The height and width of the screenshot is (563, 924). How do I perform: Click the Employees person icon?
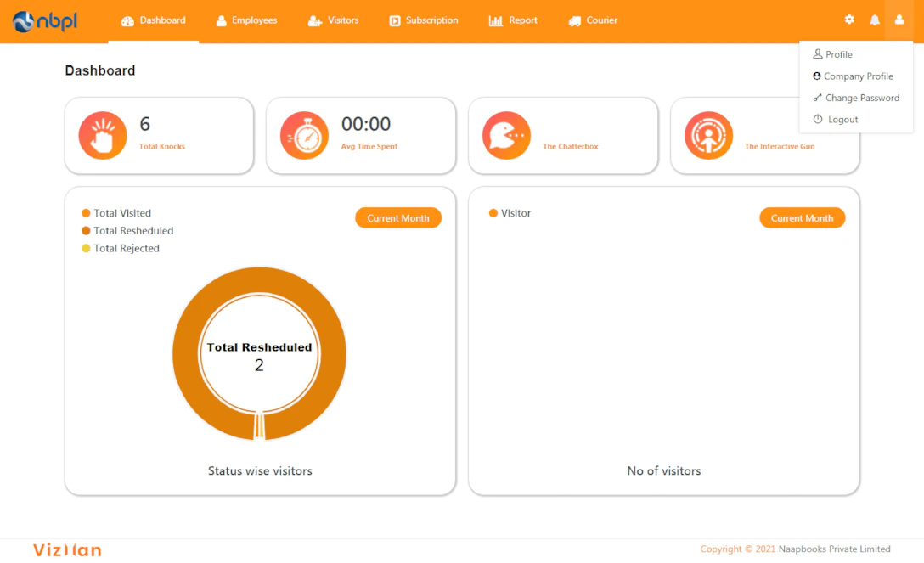[x=222, y=21]
